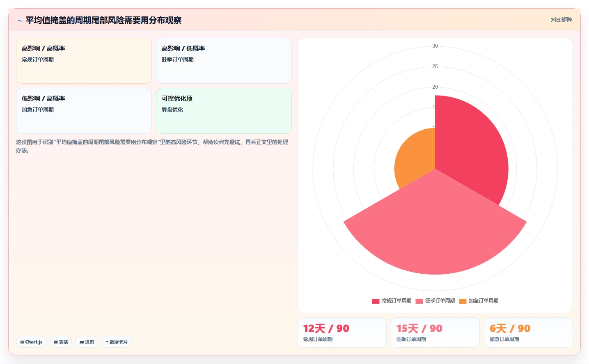Screen dimensions: 589x364
Task: Click the 12天 / 90 stat card
Action: click(342, 332)
